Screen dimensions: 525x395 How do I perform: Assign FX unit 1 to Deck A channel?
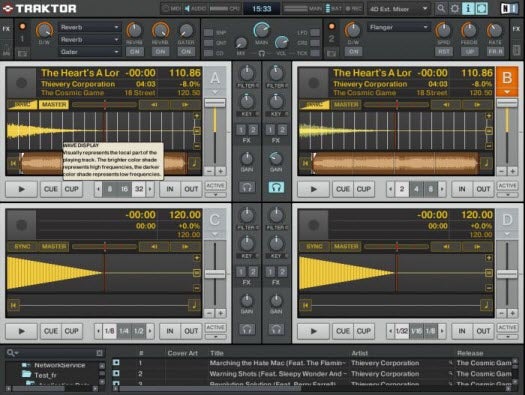point(241,130)
